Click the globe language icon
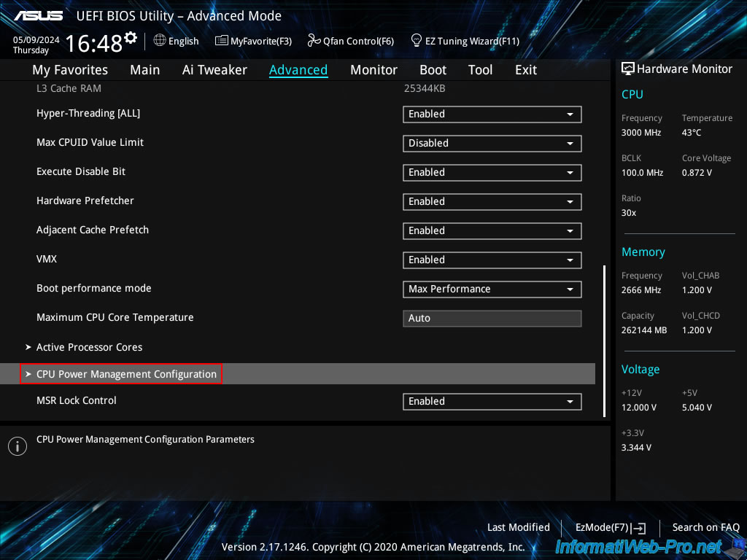 [x=160, y=41]
